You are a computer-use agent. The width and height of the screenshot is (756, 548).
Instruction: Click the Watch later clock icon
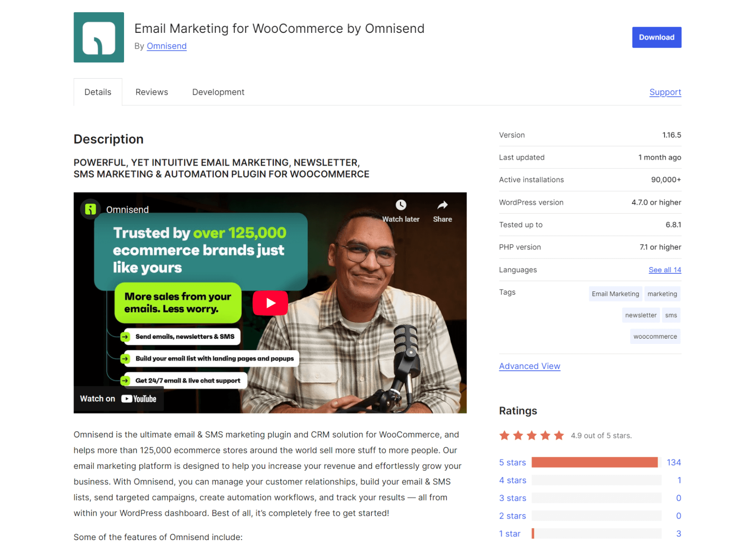tap(401, 205)
